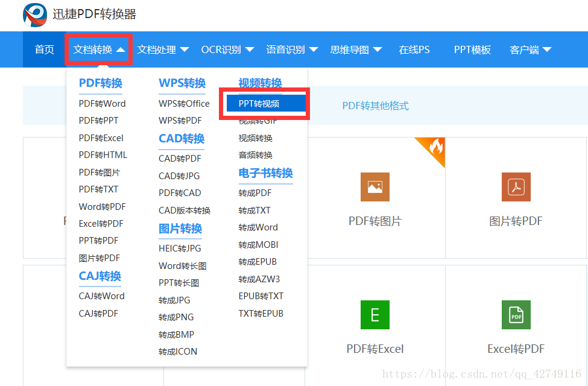The height and width of the screenshot is (386, 588).
Task: Choose PDF转CAD from the menu
Action: pos(180,193)
